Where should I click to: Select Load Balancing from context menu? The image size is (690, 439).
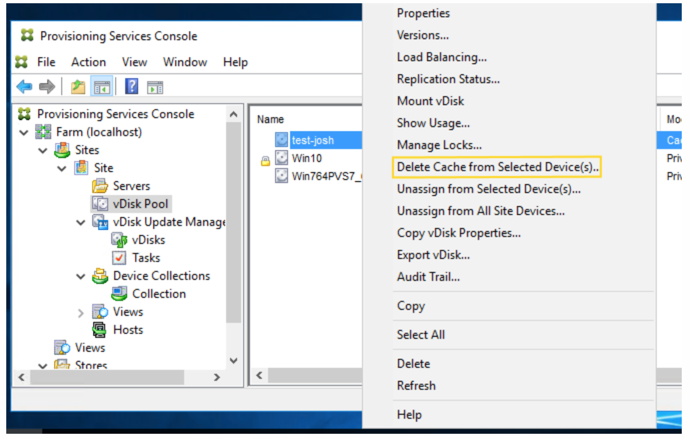(442, 57)
